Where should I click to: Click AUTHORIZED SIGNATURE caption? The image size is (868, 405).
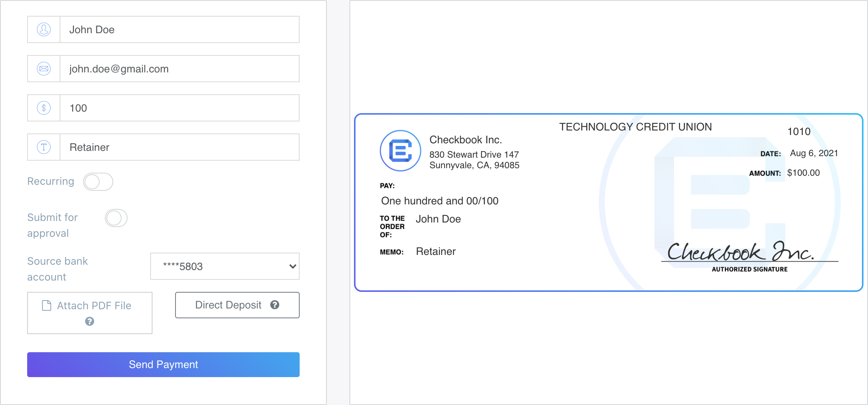pyautogui.click(x=749, y=269)
